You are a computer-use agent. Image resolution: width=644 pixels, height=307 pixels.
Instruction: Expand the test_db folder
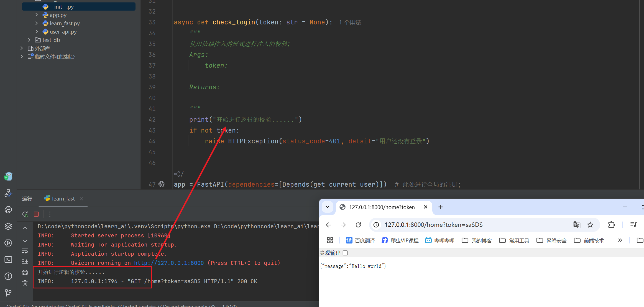(x=29, y=40)
